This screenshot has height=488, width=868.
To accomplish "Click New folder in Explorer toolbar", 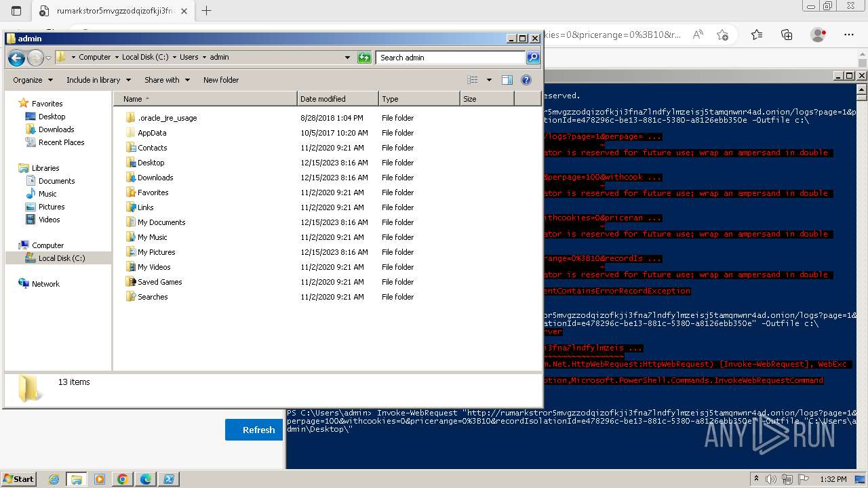I will tap(221, 80).
